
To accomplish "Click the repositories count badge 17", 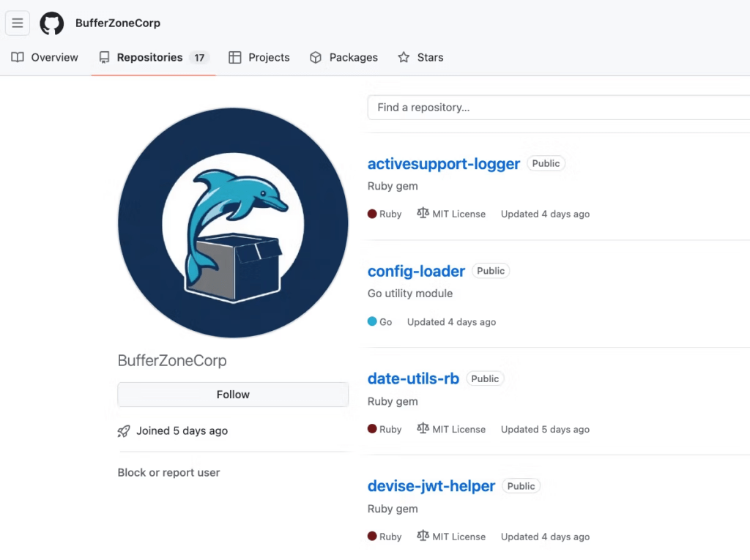I will [x=199, y=58].
